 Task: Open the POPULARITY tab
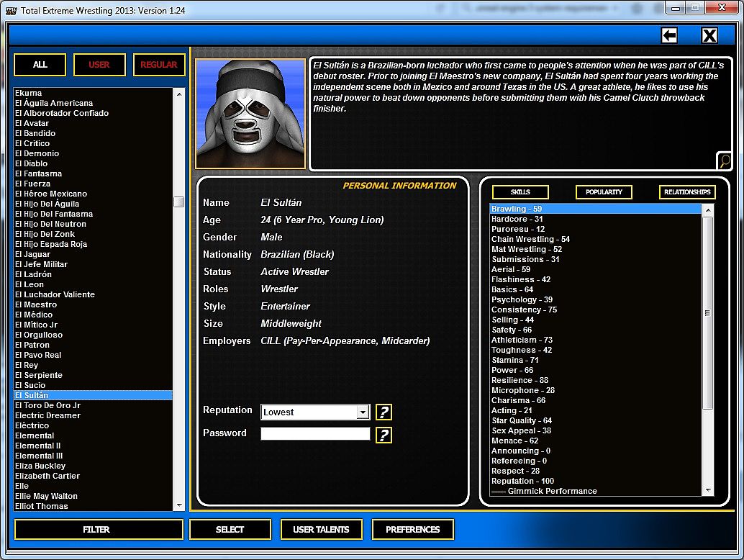pos(604,191)
